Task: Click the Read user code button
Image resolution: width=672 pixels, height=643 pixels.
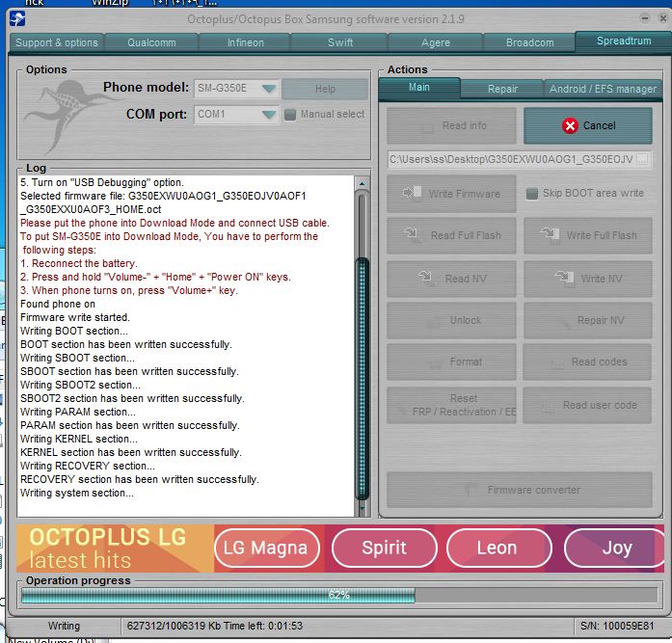Action: click(x=588, y=405)
